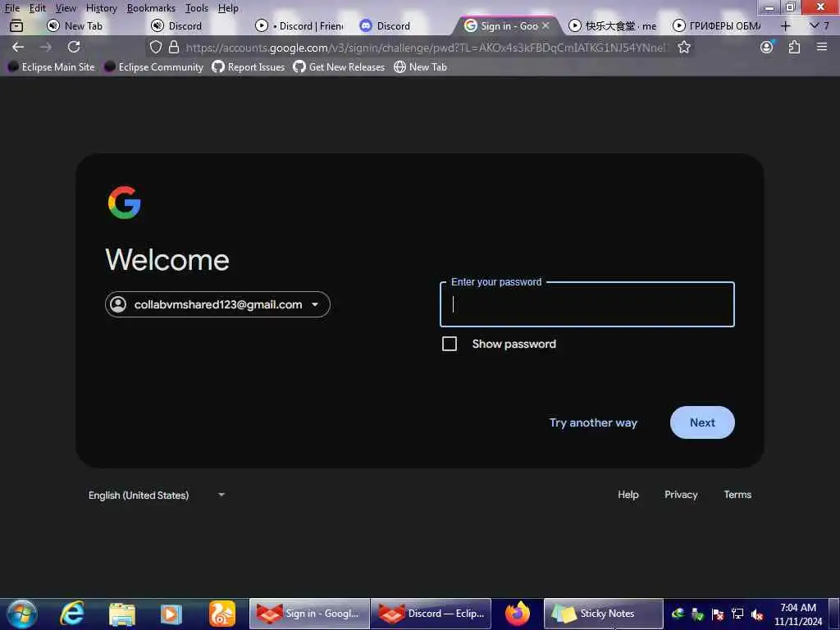
Task: Open the Windows Start menu
Action: pos(22,614)
